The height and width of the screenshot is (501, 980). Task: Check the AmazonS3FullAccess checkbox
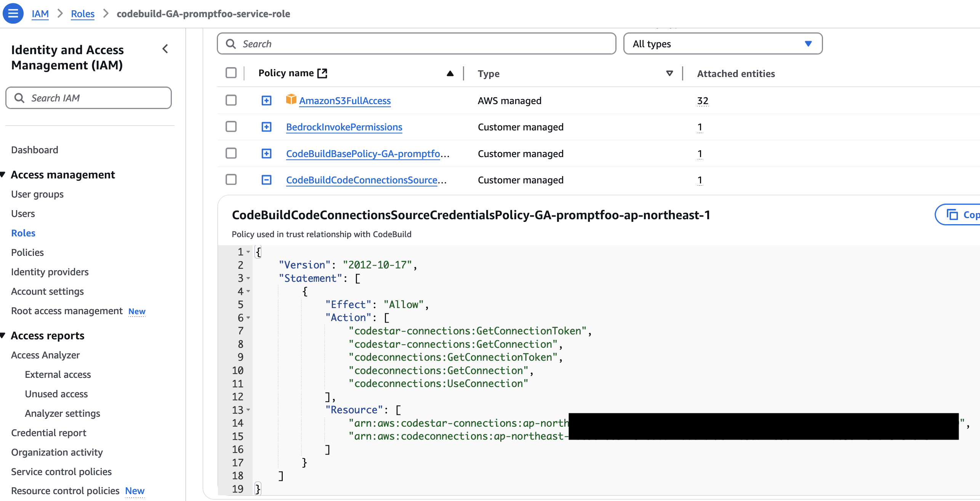(x=231, y=100)
